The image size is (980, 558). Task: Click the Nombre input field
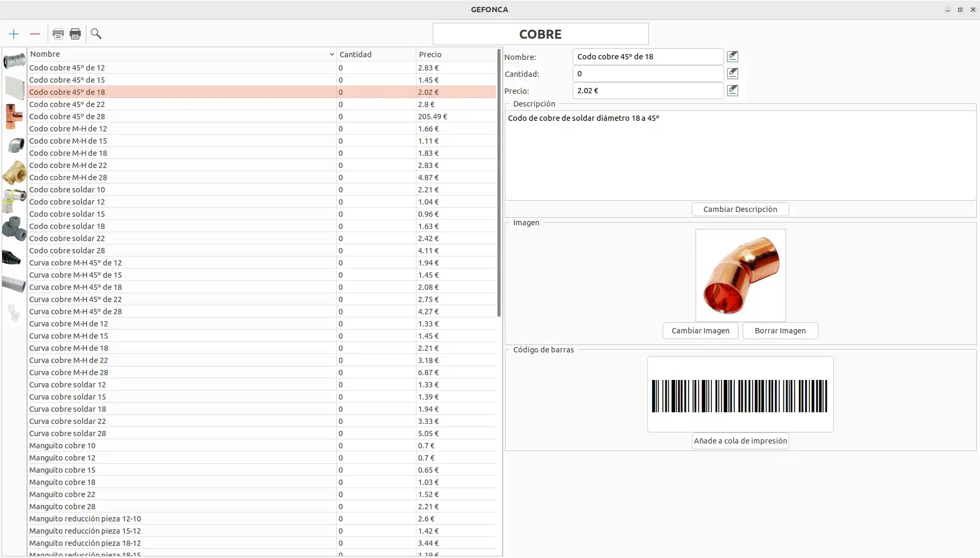648,57
